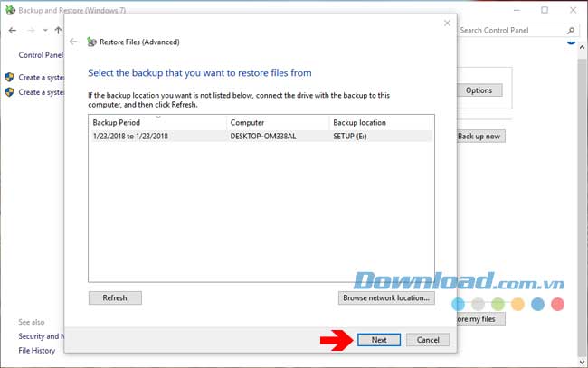Close the Backup and Restore window
Viewport: 588px width, 368px height.
tap(573, 10)
